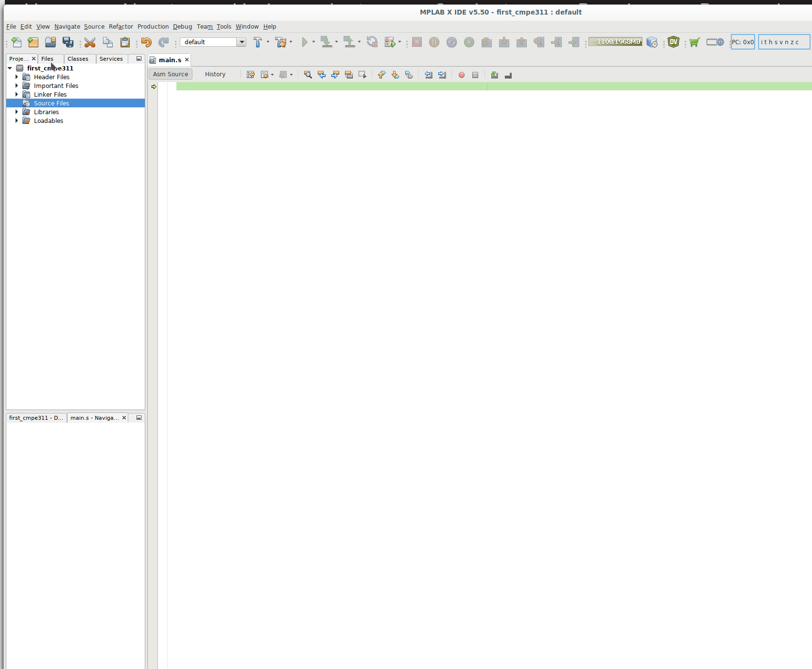Click the Undo arrow icon
This screenshot has width=812, height=669.
(x=146, y=42)
